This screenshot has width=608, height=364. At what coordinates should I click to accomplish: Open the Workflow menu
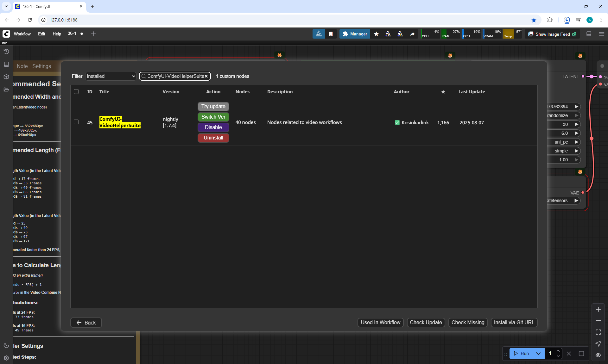click(x=22, y=34)
